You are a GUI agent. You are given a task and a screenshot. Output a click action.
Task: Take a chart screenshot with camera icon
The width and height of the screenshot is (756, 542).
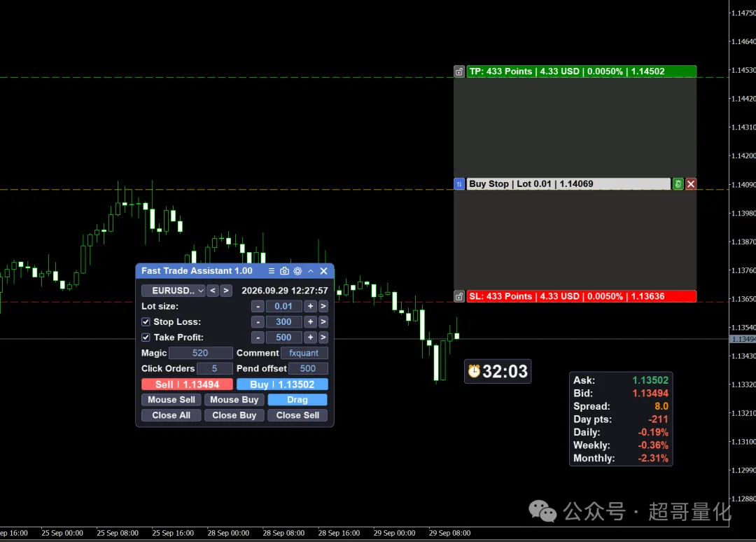pos(284,271)
